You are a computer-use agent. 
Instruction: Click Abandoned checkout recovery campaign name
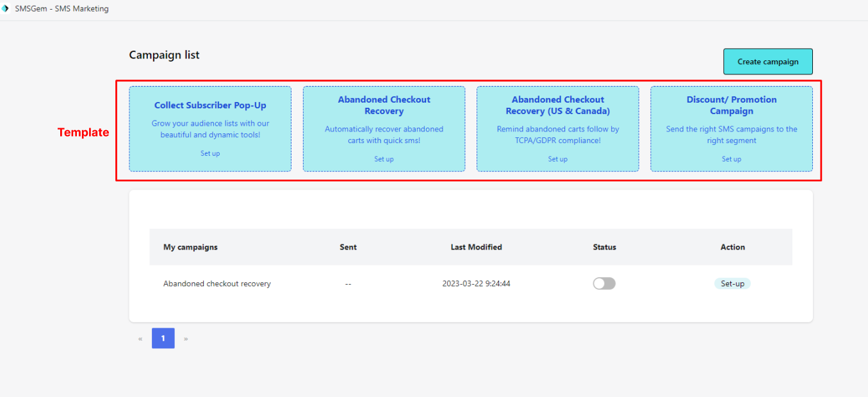pos(217,283)
